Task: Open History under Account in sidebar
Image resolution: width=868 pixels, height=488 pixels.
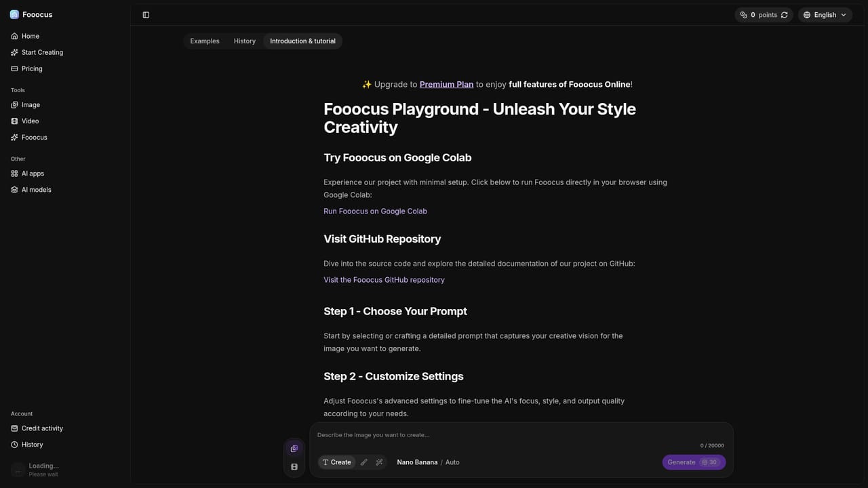Action: coord(65,445)
